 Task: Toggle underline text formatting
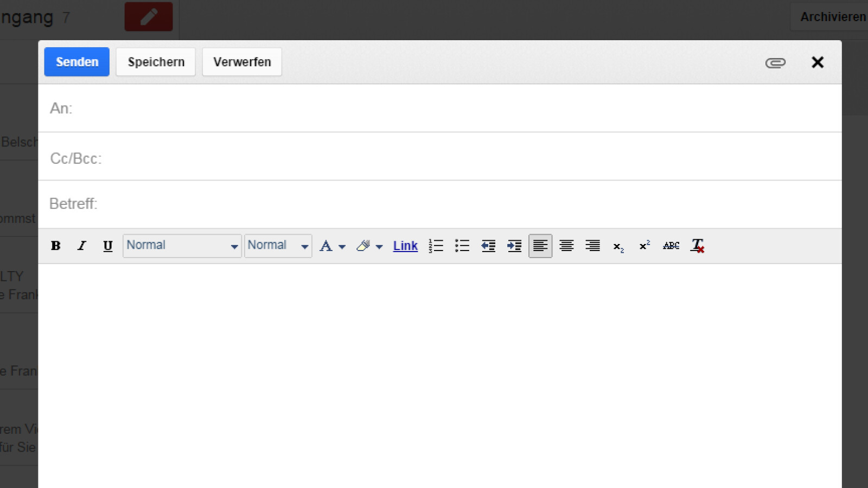click(x=107, y=246)
